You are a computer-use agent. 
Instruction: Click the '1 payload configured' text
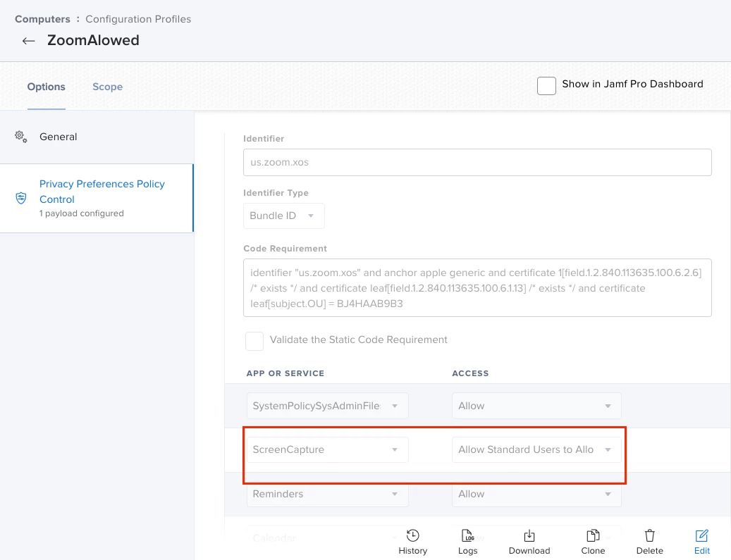82,213
